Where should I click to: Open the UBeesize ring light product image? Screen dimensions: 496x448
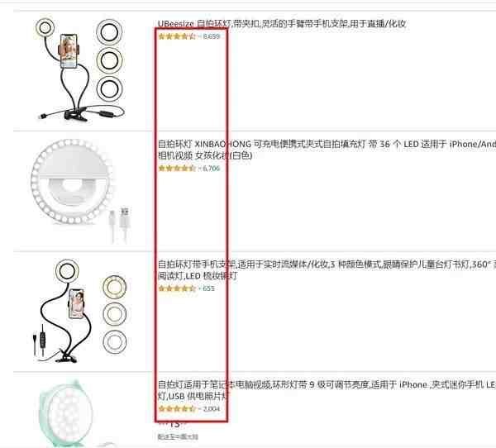pyautogui.click(x=79, y=69)
